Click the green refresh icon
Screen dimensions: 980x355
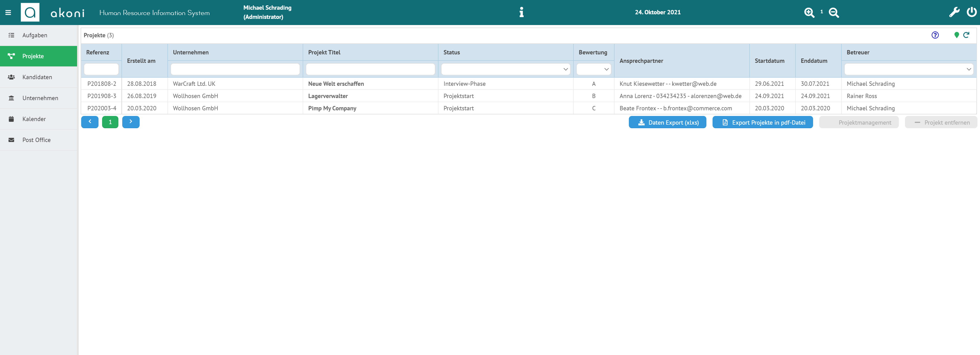point(966,35)
